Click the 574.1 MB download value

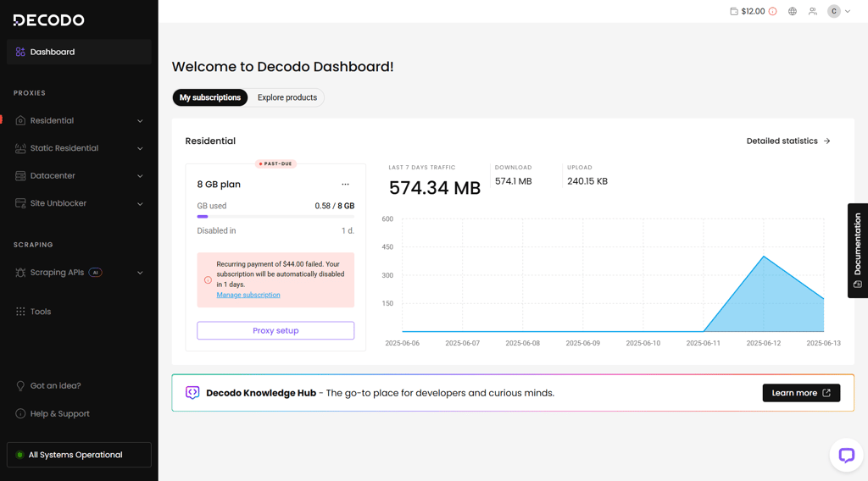513,181
